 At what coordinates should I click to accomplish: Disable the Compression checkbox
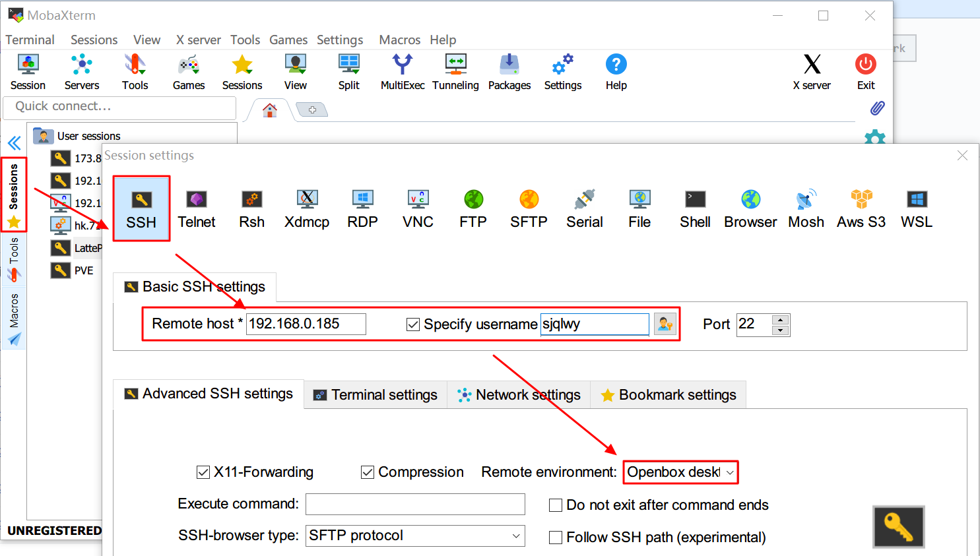click(368, 472)
